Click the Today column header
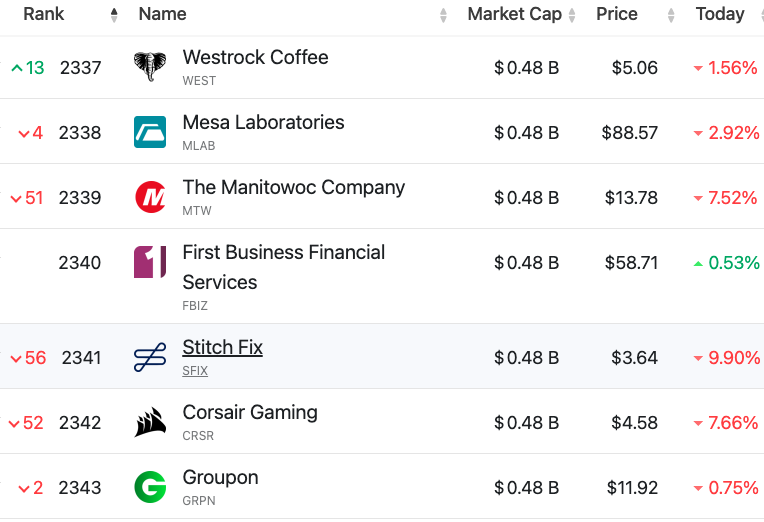The height and width of the screenshot is (522, 764). [720, 14]
